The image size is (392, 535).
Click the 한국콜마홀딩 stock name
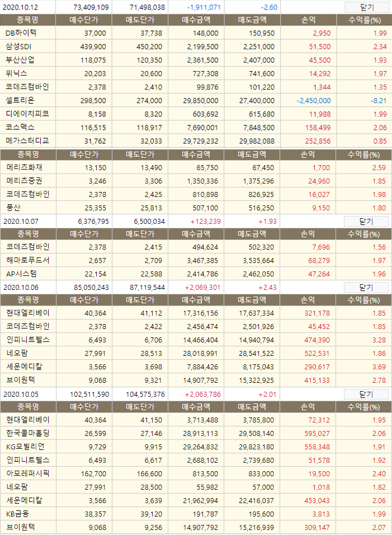tap(28, 433)
